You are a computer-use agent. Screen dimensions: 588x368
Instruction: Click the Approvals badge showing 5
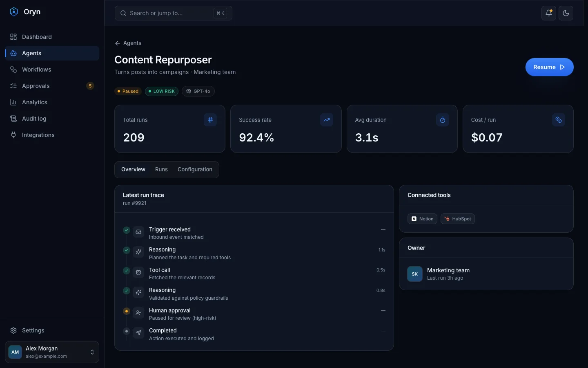coord(90,86)
